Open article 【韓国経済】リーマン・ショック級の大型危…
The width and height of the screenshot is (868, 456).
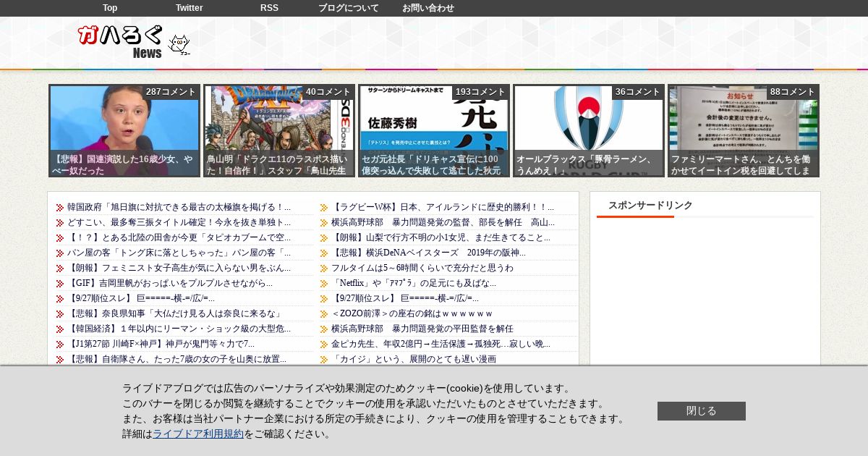179,329
